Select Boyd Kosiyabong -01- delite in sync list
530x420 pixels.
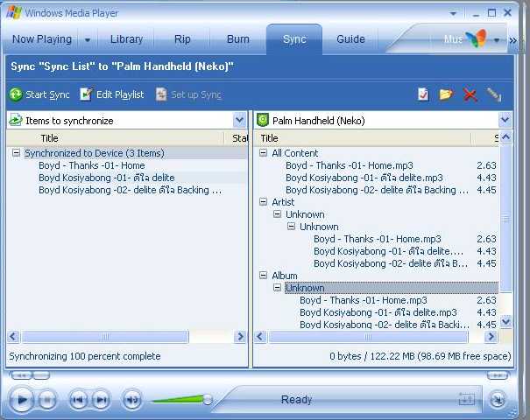107,178
